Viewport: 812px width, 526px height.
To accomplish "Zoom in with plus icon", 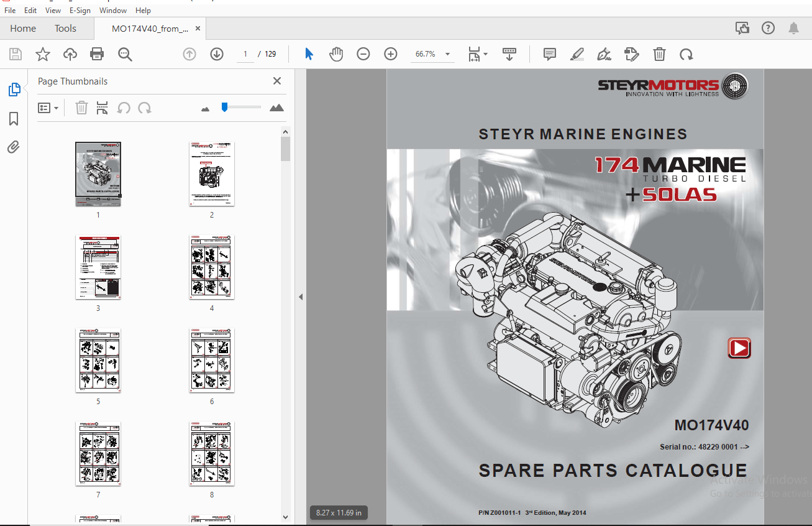I will point(391,54).
